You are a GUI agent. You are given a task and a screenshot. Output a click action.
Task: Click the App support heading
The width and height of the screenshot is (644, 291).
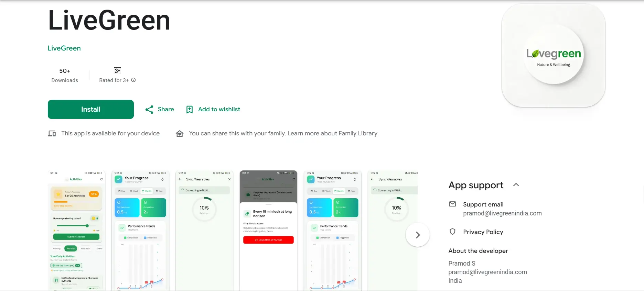(476, 185)
